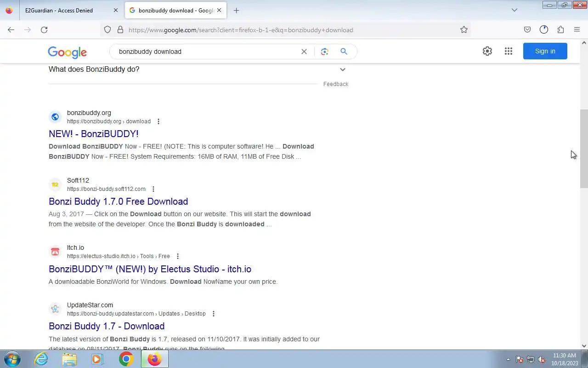Click scrollbar up arrow
This screenshot has width=588, height=368.
(x=584, y=43)
